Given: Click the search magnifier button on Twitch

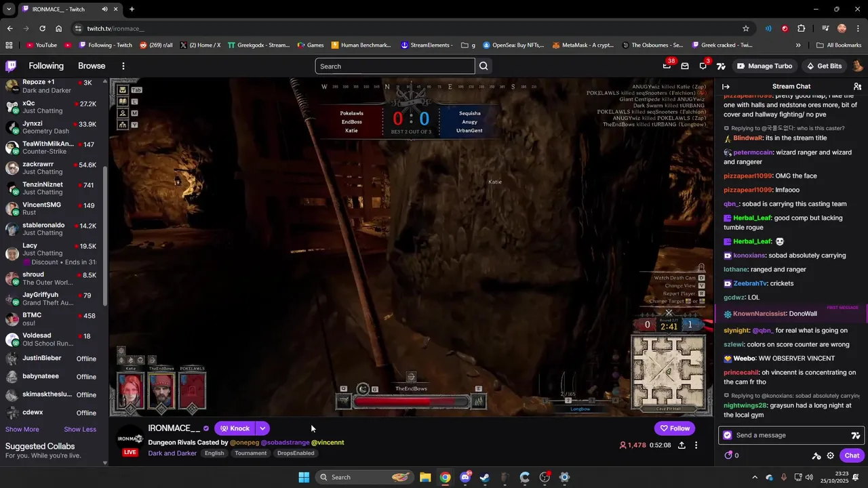Looking at the screenshot, I should (484, 66).
